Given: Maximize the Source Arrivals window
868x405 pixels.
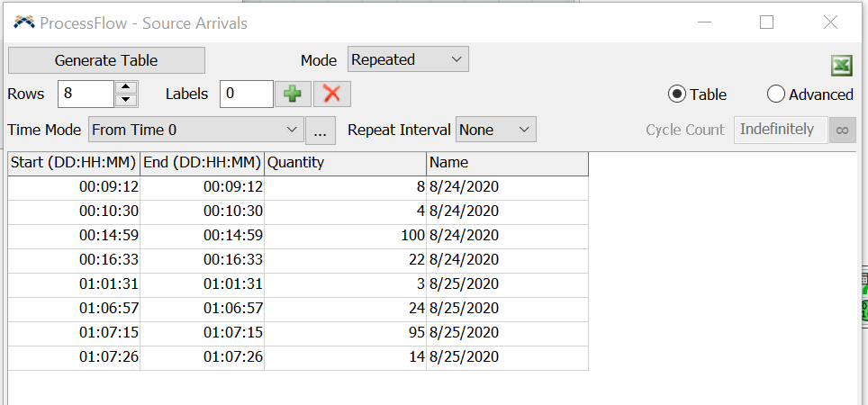Looking at the screenshot, I should coord(766,22).
